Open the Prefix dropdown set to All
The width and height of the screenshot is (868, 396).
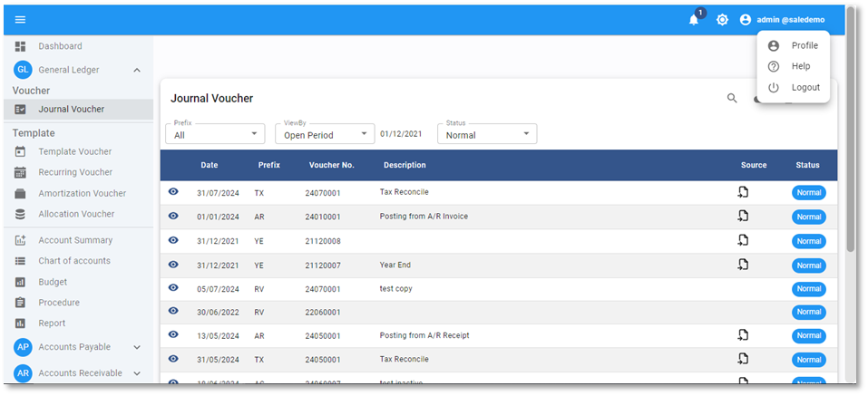click(x=215, y=134)
